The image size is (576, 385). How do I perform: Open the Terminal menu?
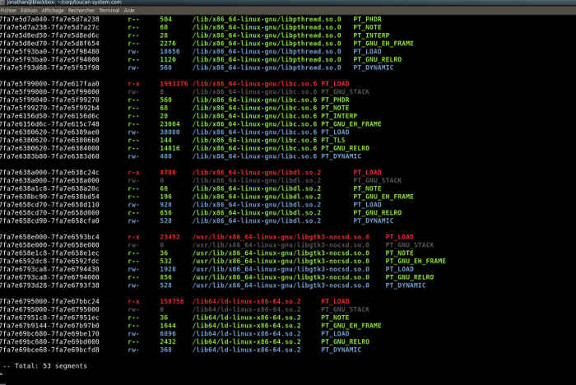(x=109, y=10)
